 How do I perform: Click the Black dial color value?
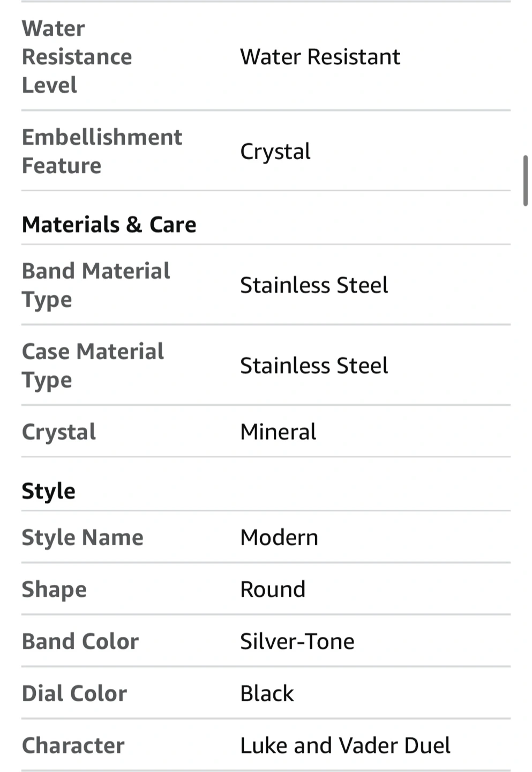click(x=267, y=693)
